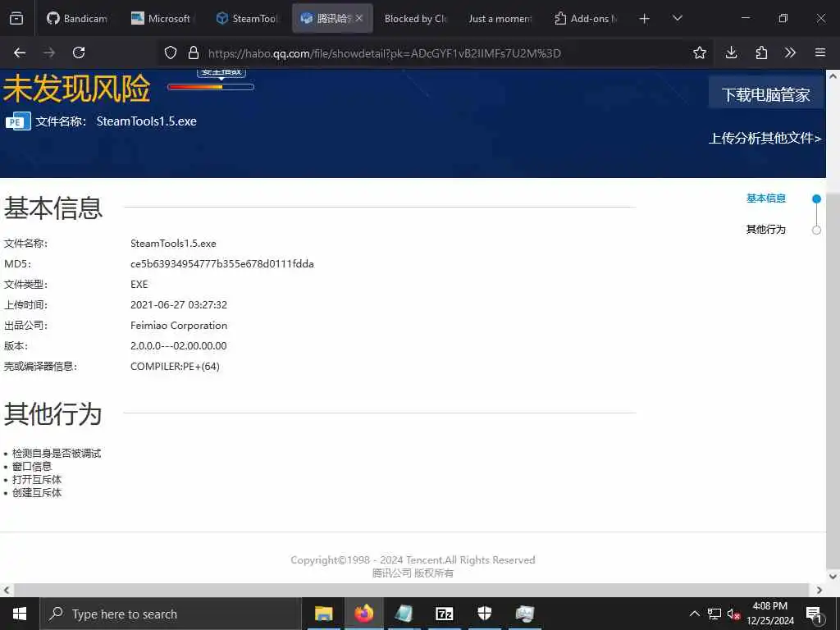
Task: Jump to 基本信息 section in sidebar
Action: pos(765,199)
